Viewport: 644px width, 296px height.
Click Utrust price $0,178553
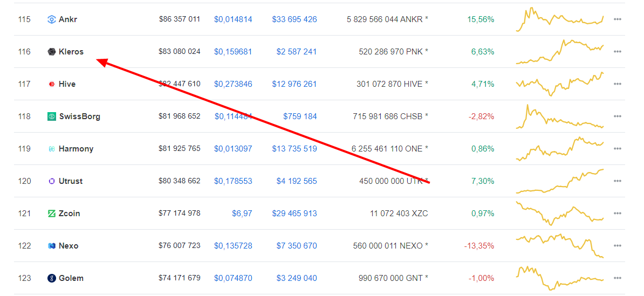pos(233,181)
